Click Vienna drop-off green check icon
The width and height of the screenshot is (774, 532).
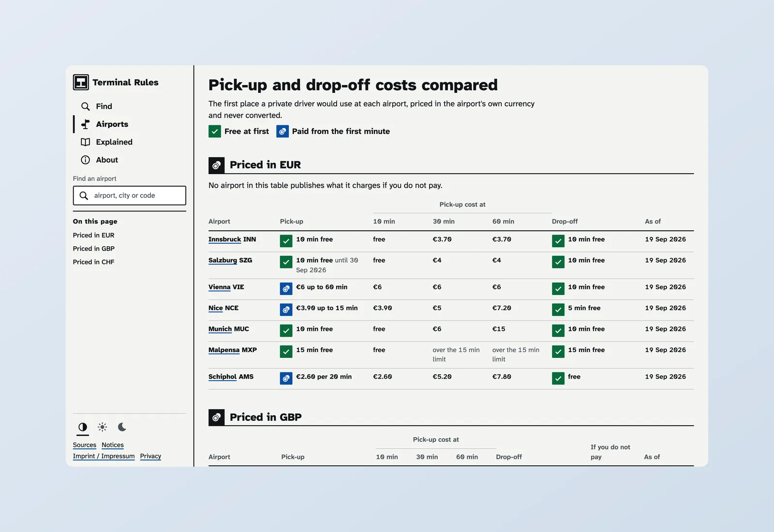(x=558, y=289)
